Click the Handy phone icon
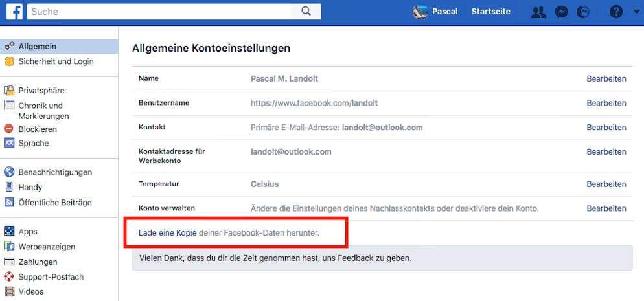Image resolution: width=644 pixels, height=301 pixels. (9, 187)
